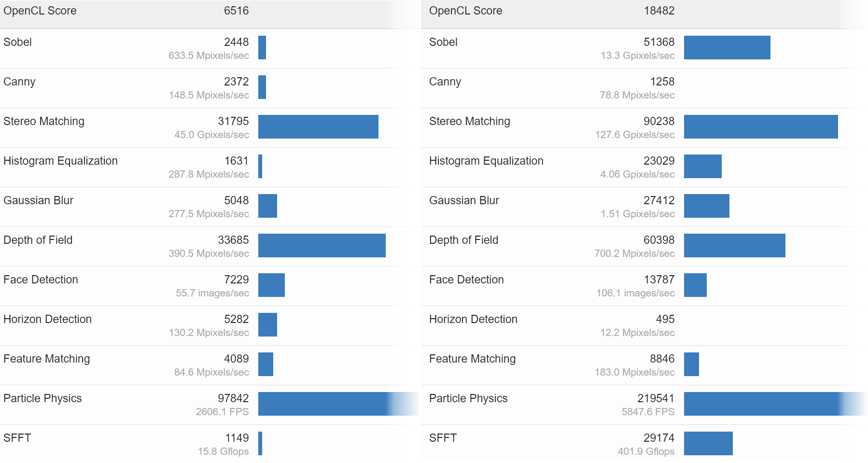This screenshot has width=868, height=463.
Task: Click the Face Detection bar beside 7229
Action: click(271, 285)
